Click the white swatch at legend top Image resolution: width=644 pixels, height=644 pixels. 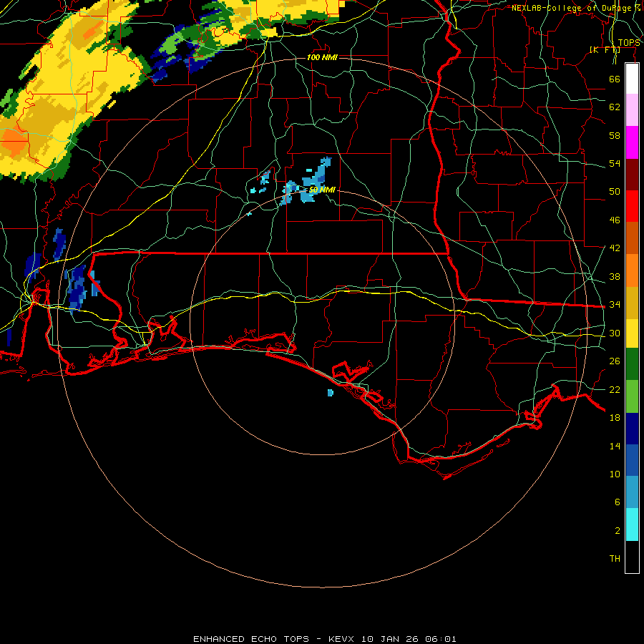click(x=632, y=79)
